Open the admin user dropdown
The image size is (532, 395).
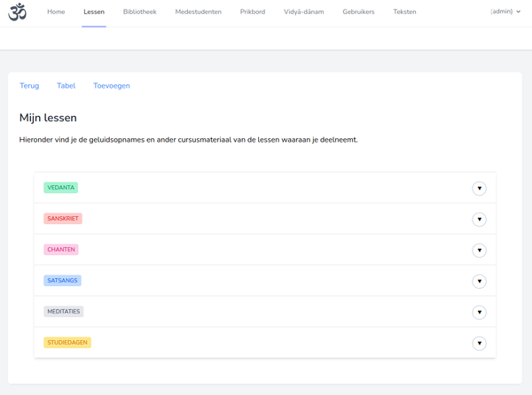(x=505, y=12)
